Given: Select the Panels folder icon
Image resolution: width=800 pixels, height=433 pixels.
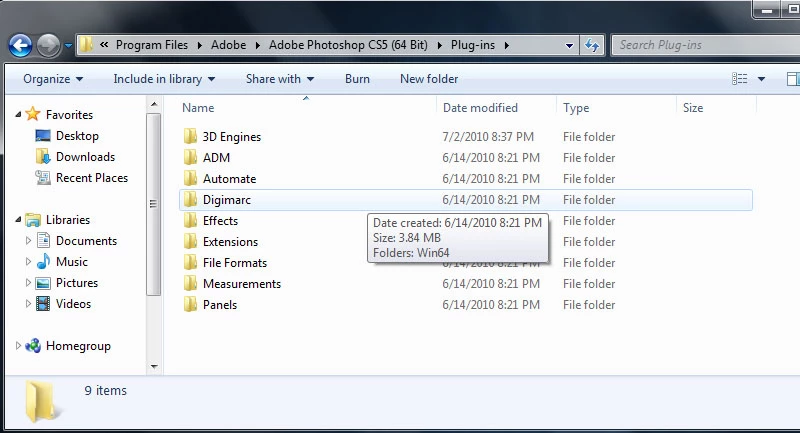Looking at the screenshot, I should coord(190,304).
